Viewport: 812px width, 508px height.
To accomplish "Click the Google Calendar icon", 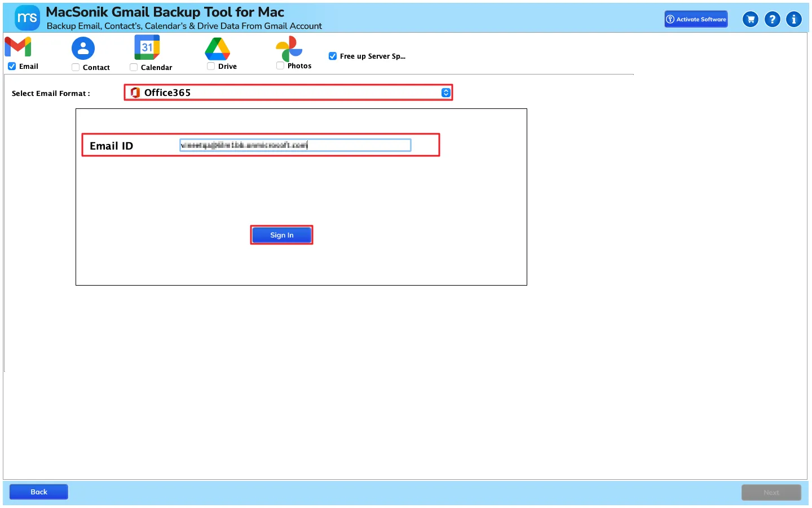I will [x=147, y=47].
